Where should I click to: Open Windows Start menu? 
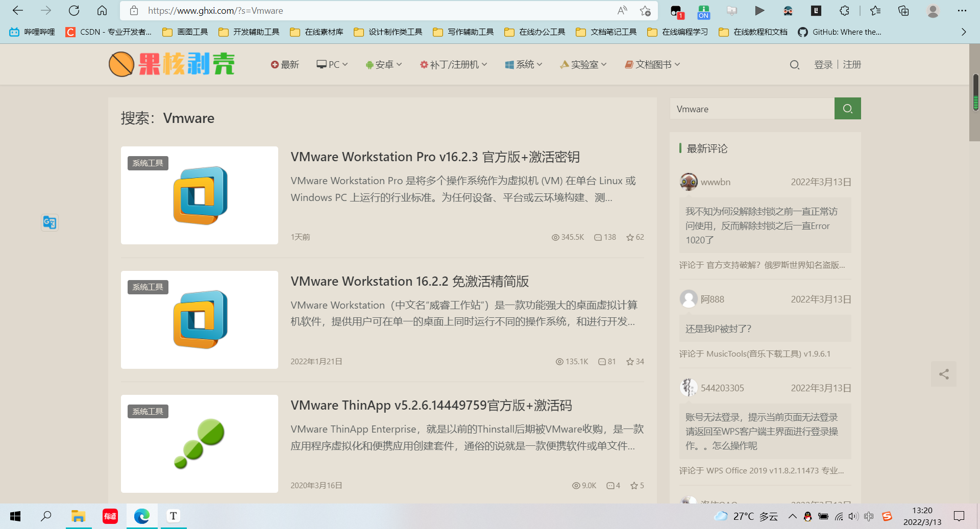(15, 516)
